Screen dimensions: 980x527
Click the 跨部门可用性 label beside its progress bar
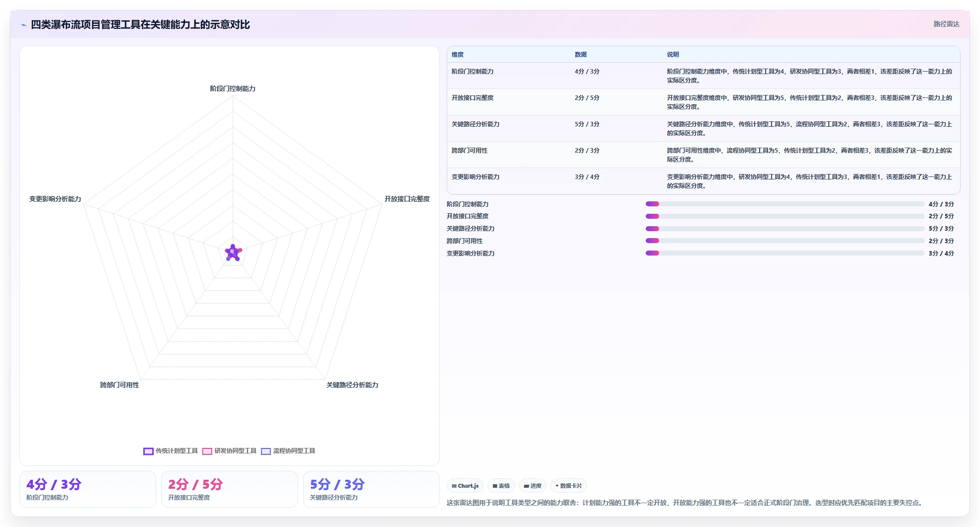[x=465, y=241]
